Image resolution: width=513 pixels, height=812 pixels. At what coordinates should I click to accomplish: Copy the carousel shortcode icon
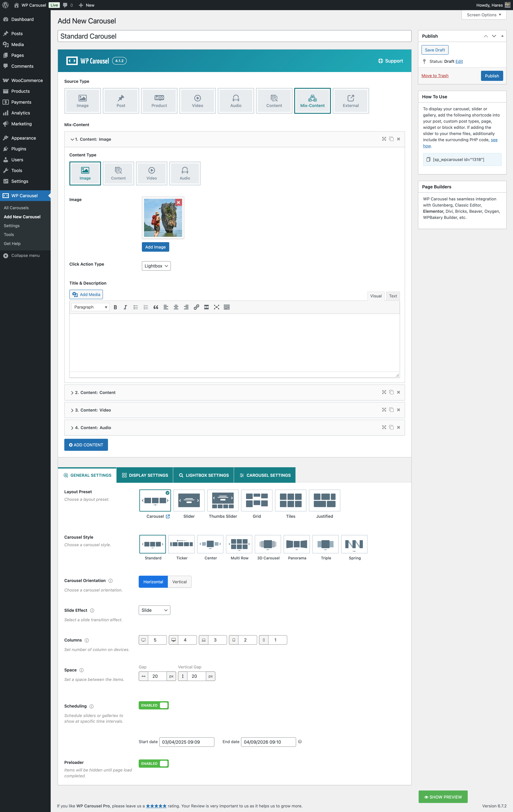pyautogui.click(x=428, y=160)
